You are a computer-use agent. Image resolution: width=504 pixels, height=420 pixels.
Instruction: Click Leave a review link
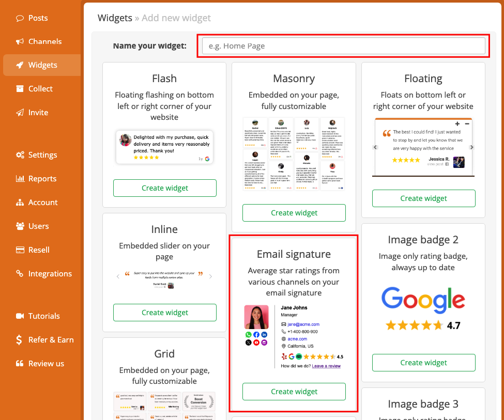pyautogui.click(x=326, y=366)
